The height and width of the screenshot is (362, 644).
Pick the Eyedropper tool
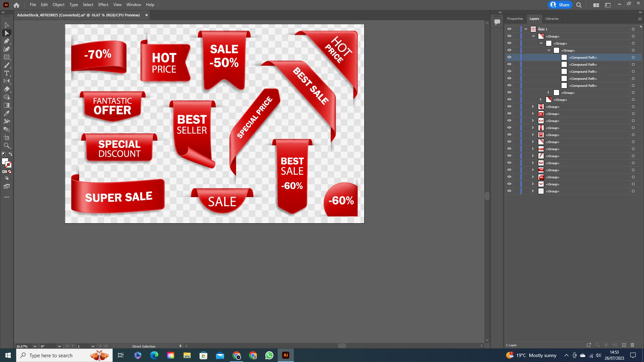(x=6, y=113)
